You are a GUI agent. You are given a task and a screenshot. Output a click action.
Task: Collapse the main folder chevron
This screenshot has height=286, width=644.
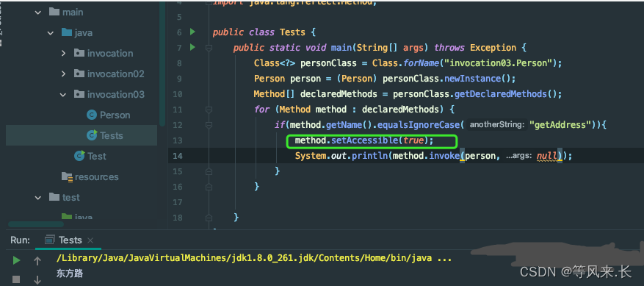[x=38, y=12]
